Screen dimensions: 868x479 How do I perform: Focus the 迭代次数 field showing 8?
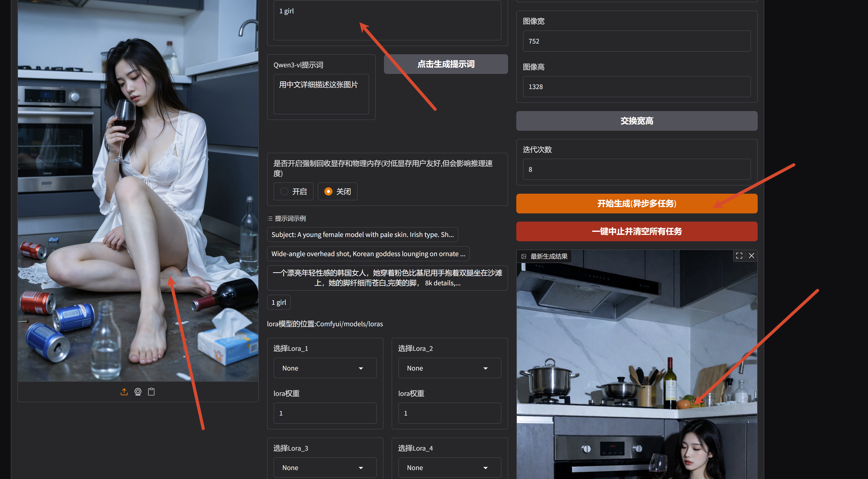pyautogui.click(x=637, y=169)
